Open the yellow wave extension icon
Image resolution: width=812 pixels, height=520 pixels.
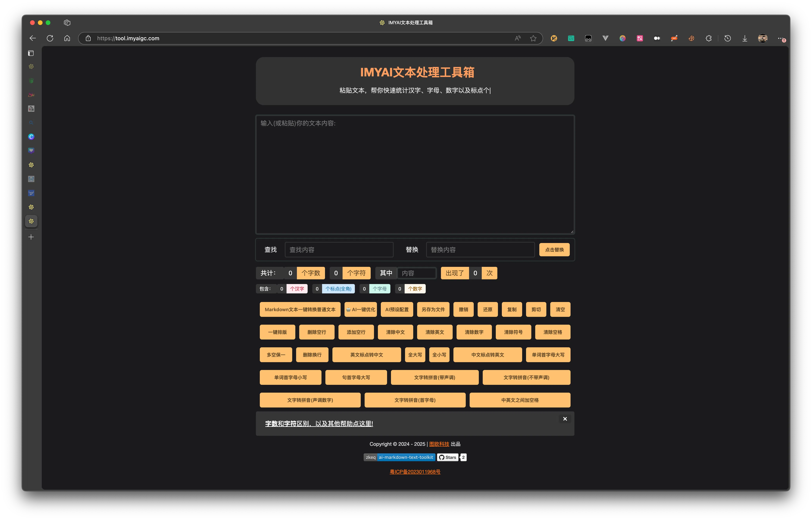554,38
